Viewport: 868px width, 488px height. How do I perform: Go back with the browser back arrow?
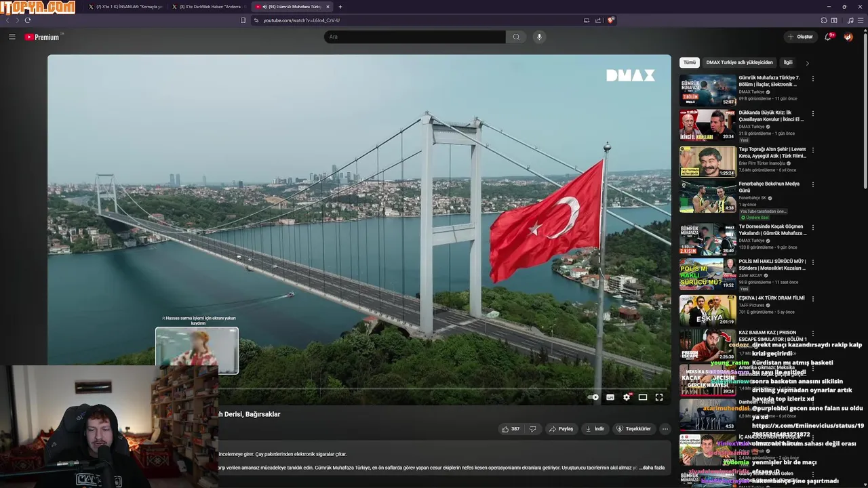(7, 20)
